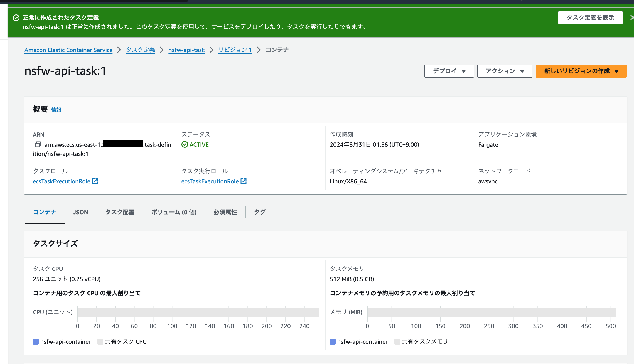Image resolution: width=634 pixels, height=364 pixels.
Task: Open the タグ tab
Action: (x=260, y=212)
